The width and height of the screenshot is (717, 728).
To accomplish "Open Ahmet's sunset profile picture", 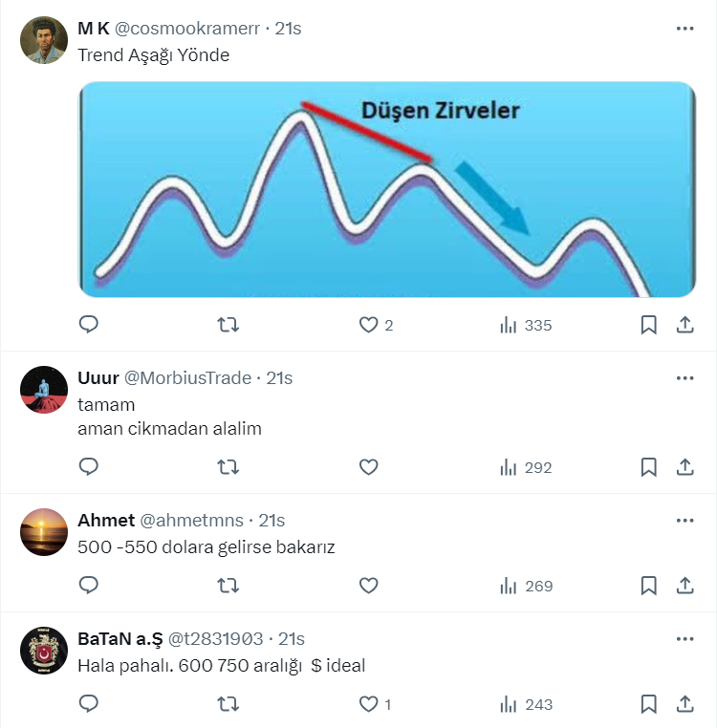I will (x=44, y=532).
